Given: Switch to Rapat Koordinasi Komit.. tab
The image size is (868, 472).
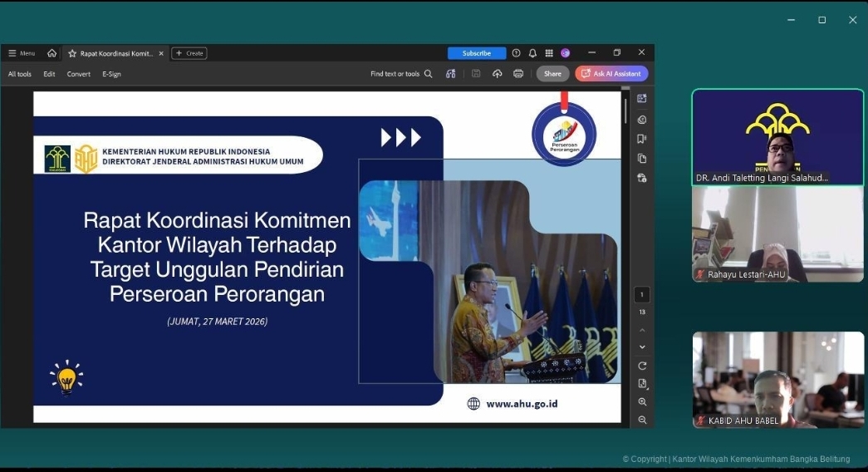Looking at the screenshot, I should [115, 54].
